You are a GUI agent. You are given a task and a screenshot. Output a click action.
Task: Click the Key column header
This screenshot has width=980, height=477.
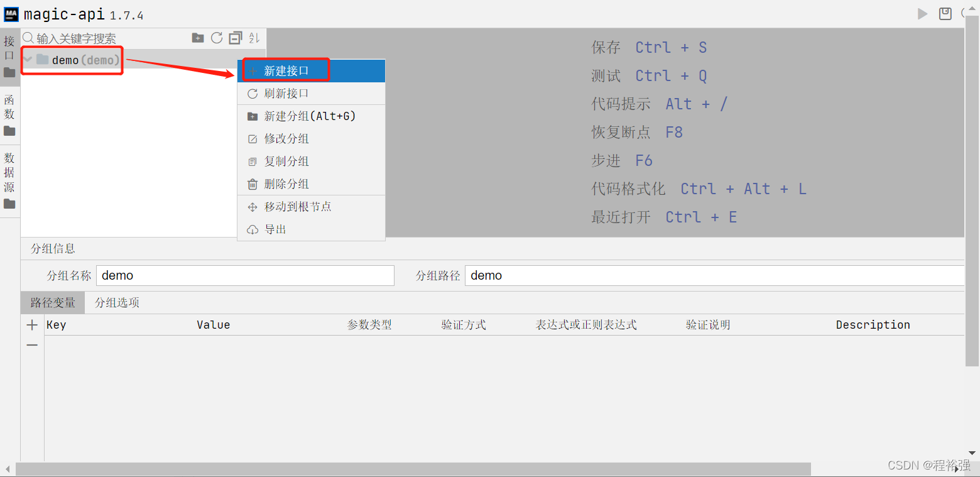pos(57,325)
